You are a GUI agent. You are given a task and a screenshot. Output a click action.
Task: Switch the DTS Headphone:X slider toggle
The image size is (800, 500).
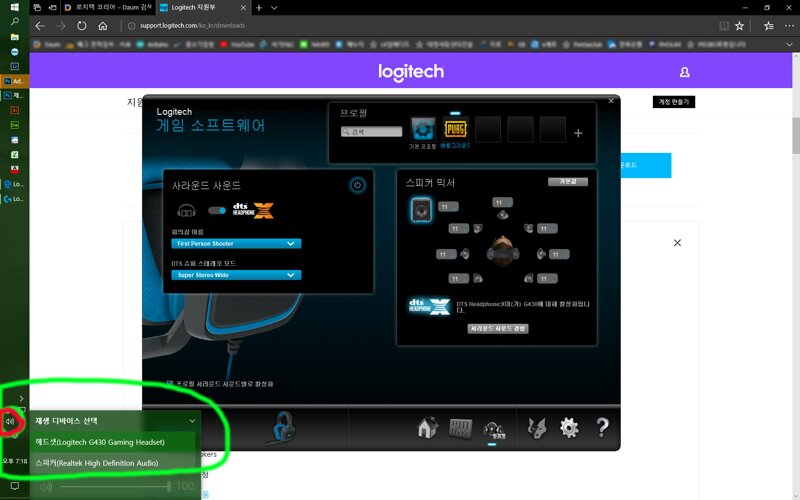[x=217, y=210]
